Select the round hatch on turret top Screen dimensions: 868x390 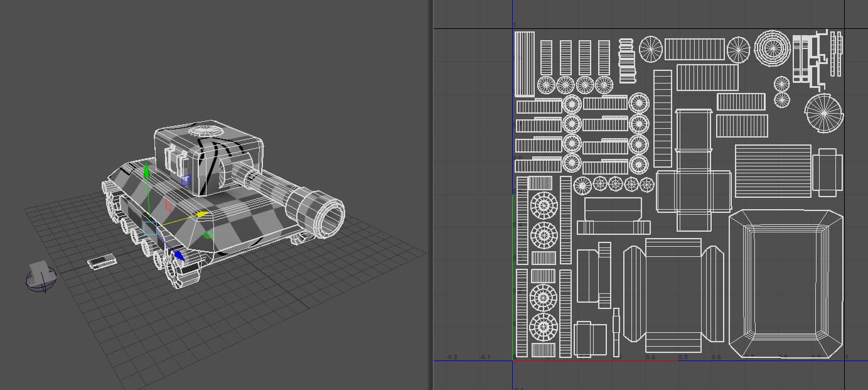(204, 131)
